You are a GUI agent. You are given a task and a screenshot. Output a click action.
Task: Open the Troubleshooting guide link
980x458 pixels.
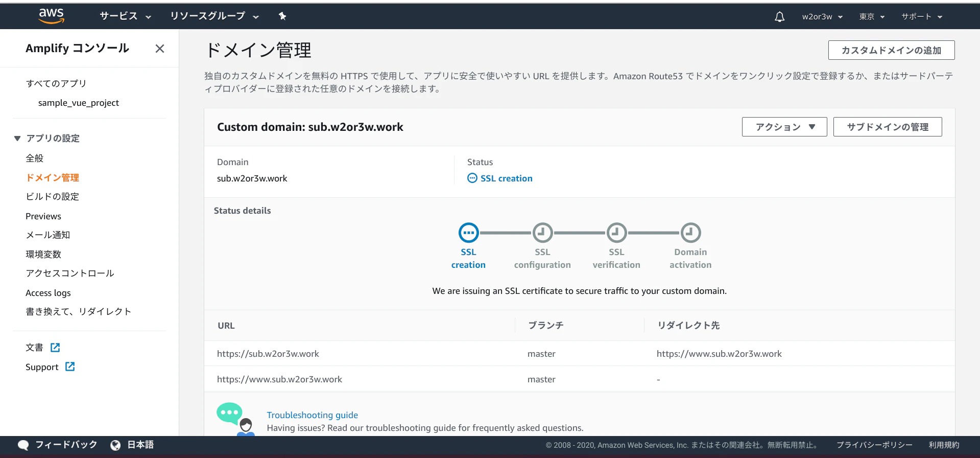click(313, 415)
